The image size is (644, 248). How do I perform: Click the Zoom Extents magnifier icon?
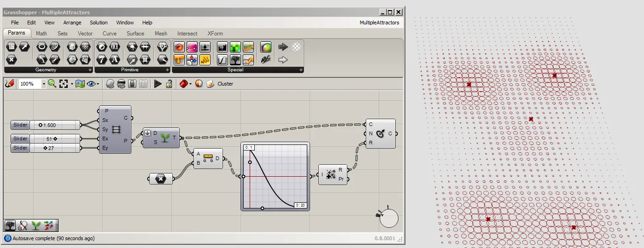(52, 84)
